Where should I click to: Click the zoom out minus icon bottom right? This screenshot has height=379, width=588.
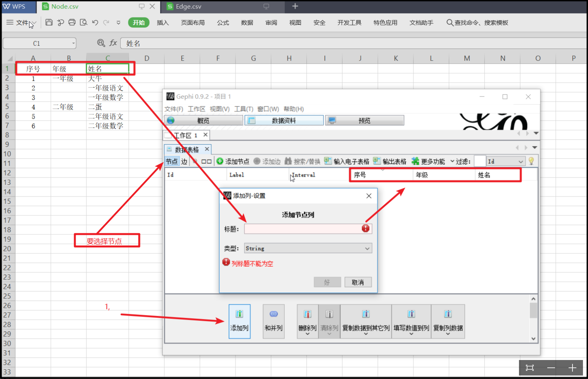tap(551, 368)
